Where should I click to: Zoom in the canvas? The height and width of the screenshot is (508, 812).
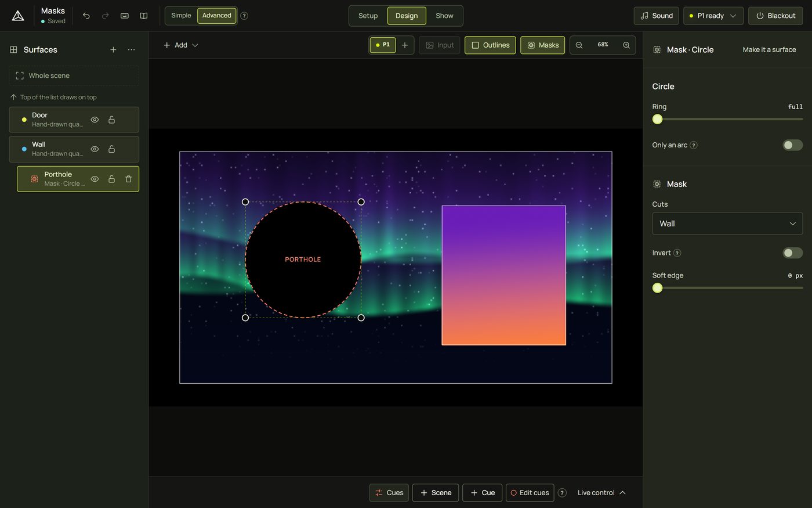(626, 45)
